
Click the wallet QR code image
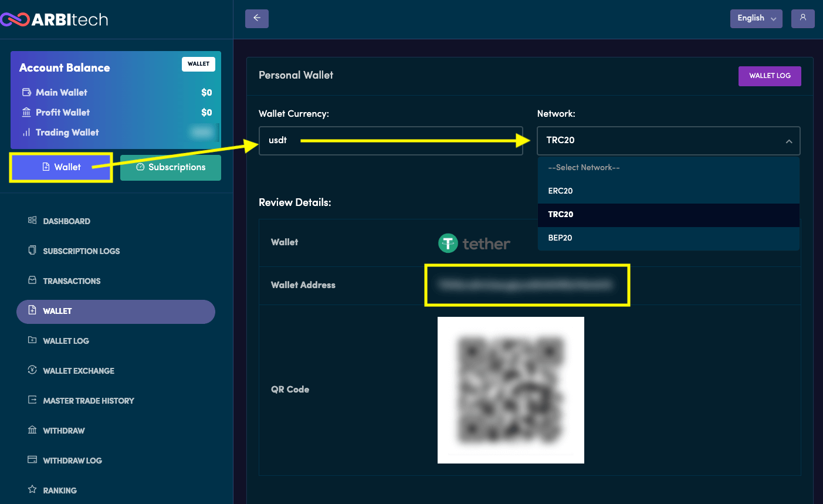[510, 390]
